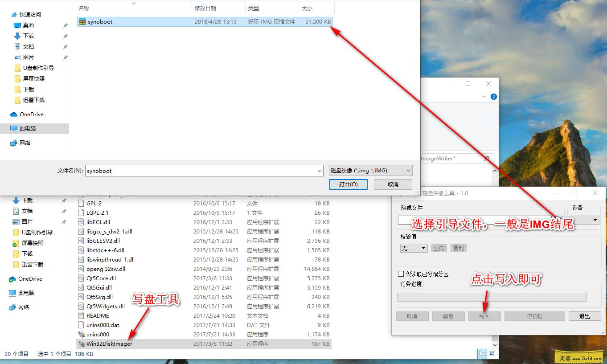
Task: Open the 设备 device dropdown
Action: (x=594, y=220)
